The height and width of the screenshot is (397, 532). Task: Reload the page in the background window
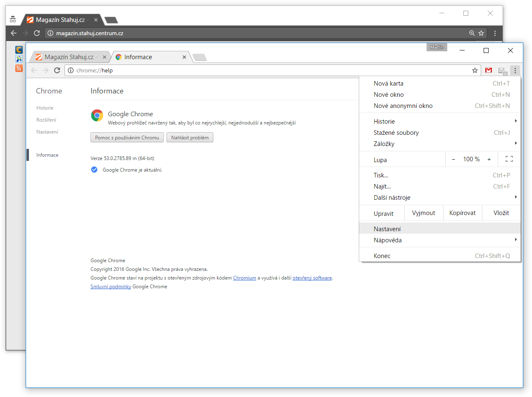point(37,33)
